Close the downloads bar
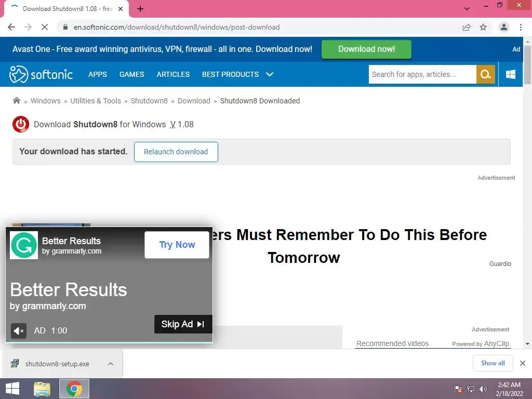Image resolution: width=532 pixels, height=399 pixels. [523, 363]
